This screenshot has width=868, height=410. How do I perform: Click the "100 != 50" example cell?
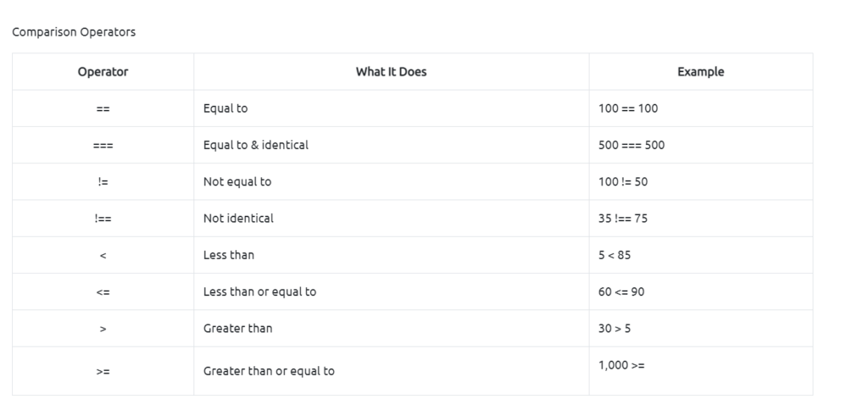pos(623,182)
